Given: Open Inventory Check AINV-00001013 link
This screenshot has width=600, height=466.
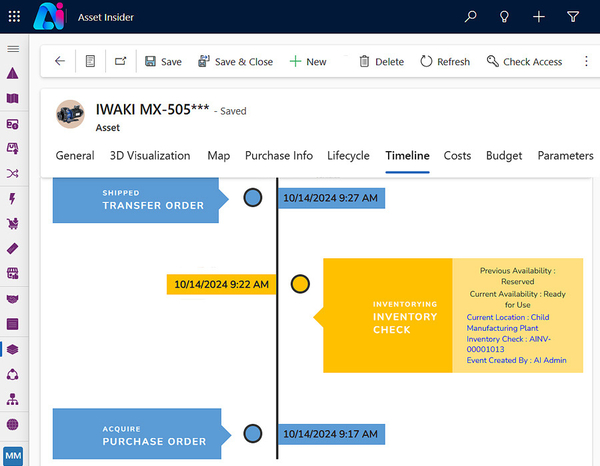Looking at the screenshot, I should tap(508, 344).
